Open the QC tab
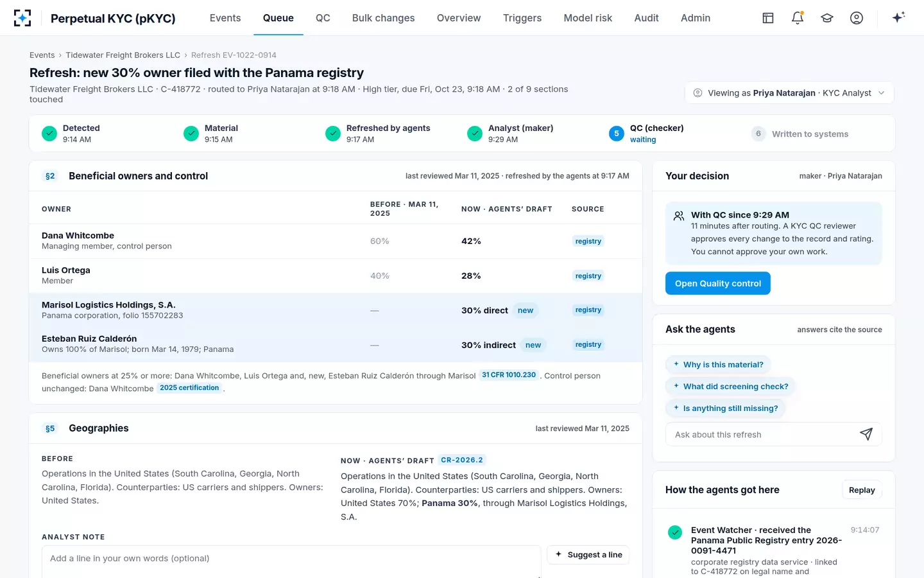 [x=323, y=18]
